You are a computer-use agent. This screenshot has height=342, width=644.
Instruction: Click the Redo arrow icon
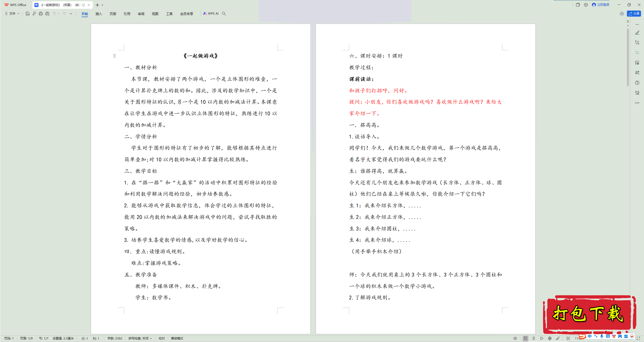[x=64, y=14]
